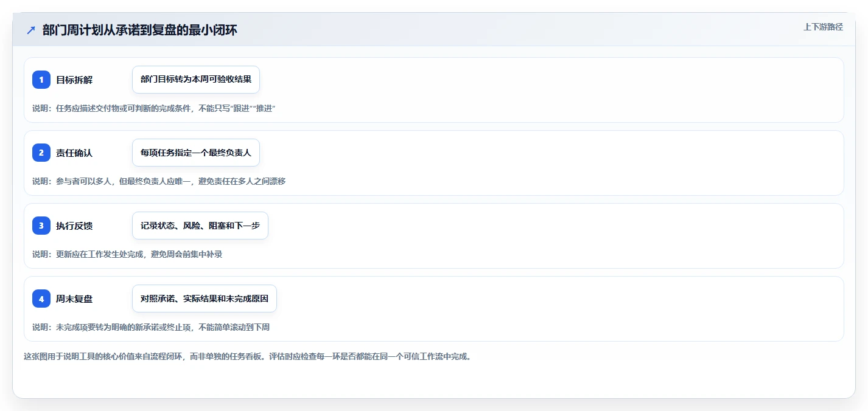This screenshot has height=411, width=868.
Task: Click the note about 未完成项要转为明确的新承诺
Action: tap(151, 327)
